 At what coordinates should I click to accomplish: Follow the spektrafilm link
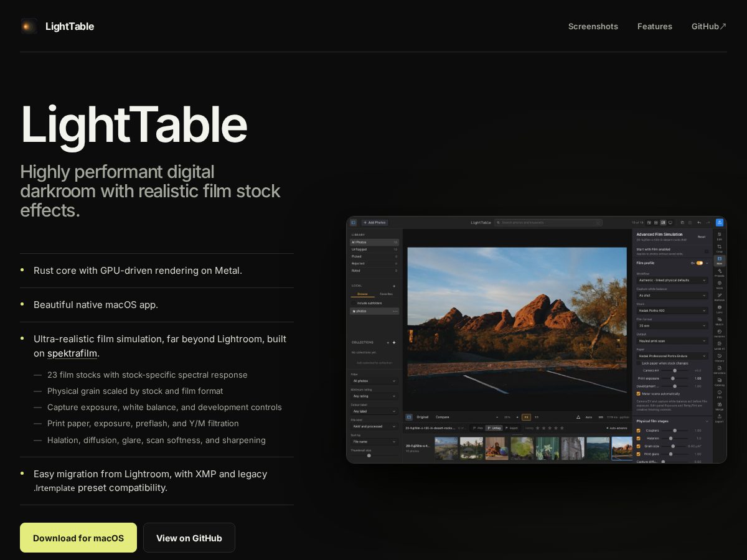pyautogui.click(x=72, y=353)
